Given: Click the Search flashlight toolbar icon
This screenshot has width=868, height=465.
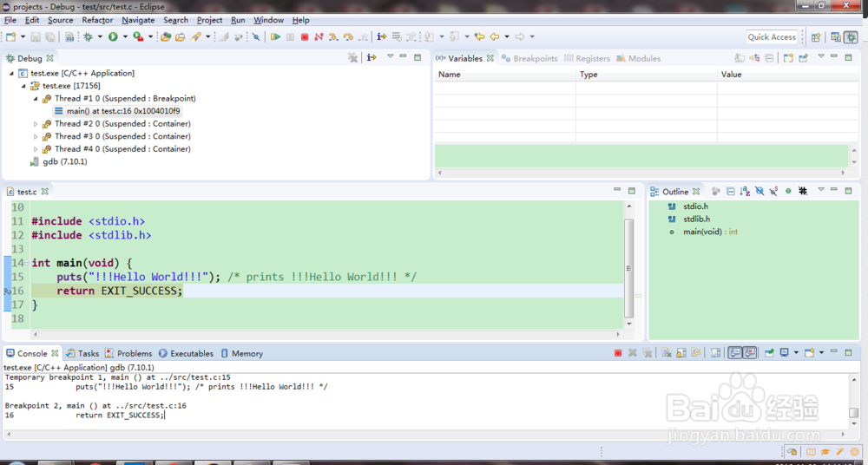Looking at the screenshot, I should pos(196,37).
